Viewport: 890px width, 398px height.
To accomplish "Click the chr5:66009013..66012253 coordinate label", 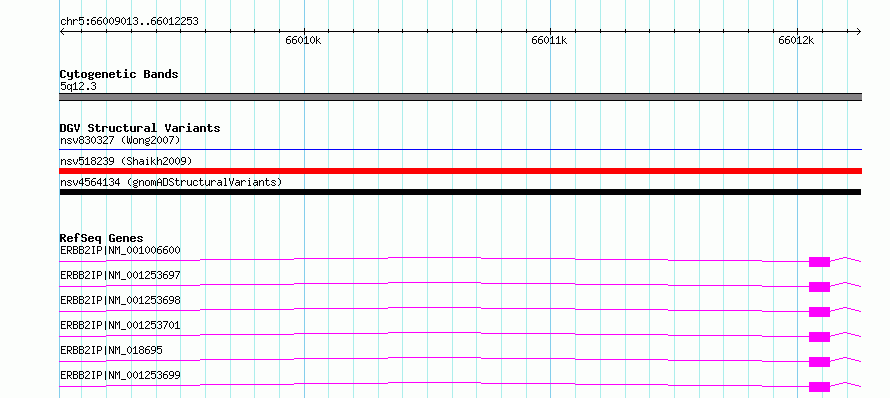I will click(129, 22).
